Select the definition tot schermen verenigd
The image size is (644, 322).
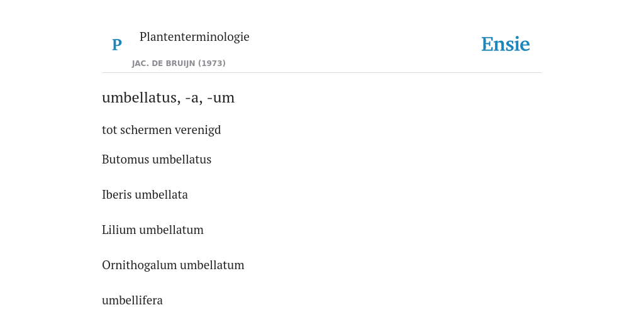coord(162,130)
